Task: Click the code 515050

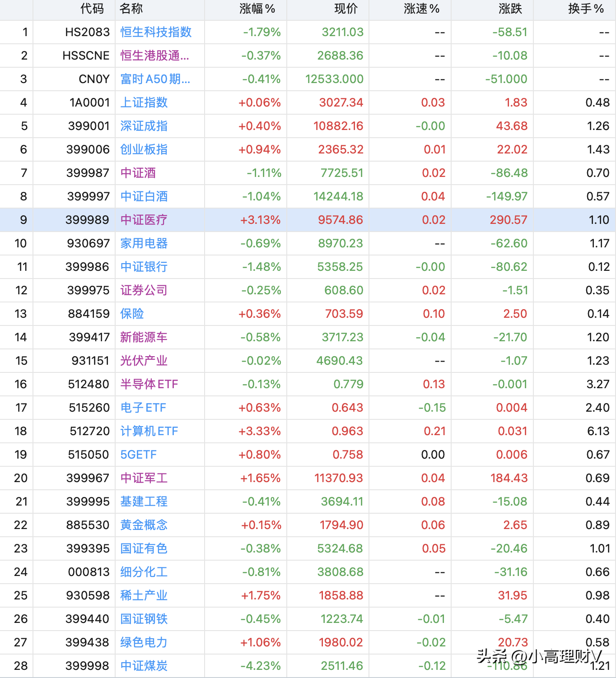Action: [x=89, y=455]
